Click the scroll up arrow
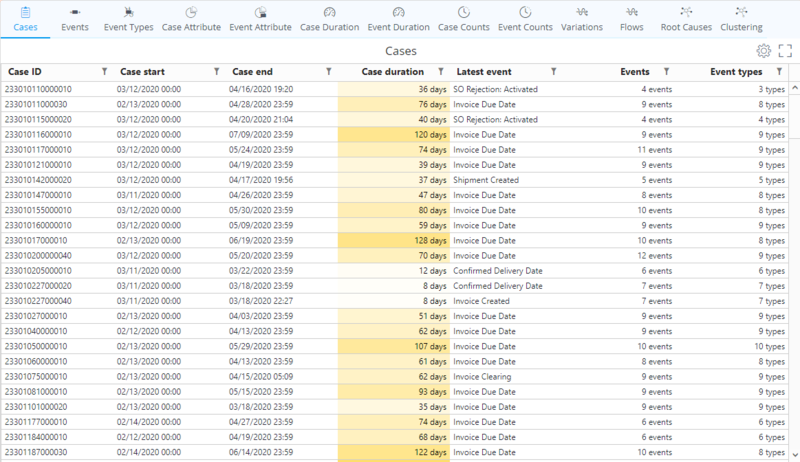 794,88
